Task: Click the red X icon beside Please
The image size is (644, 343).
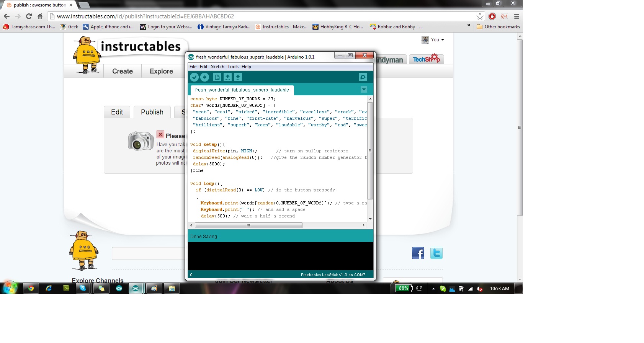Action: click(160, 135)
